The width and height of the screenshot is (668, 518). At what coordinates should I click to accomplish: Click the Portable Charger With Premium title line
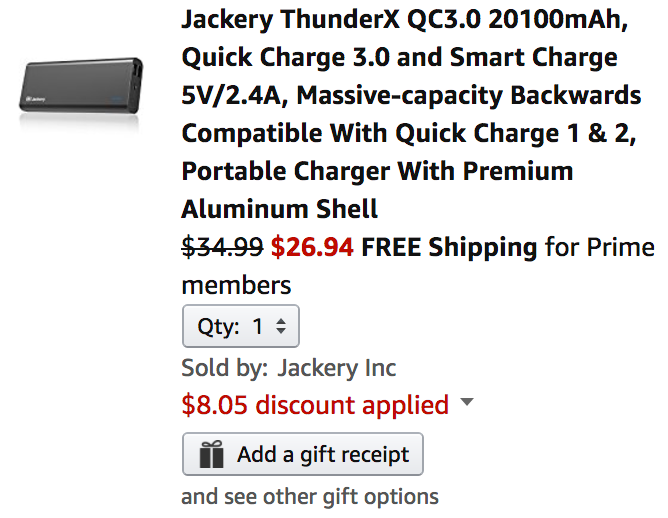tap(377, 171)
